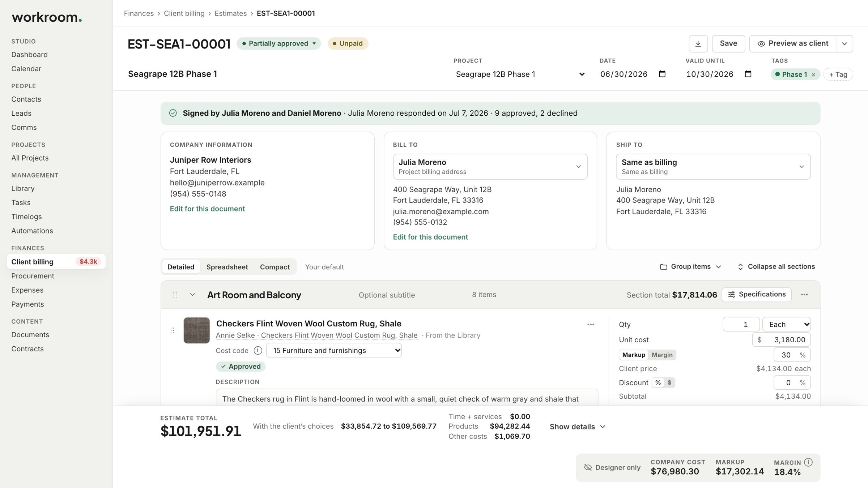Switch to the Spreadsheet view tab
This screenshot has width=868, height=488.
coord(227,267)
